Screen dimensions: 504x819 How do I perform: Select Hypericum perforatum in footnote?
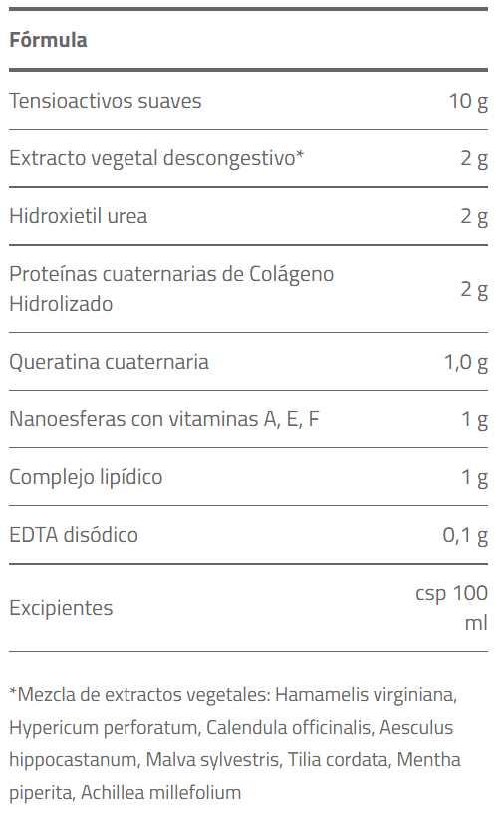105,727
